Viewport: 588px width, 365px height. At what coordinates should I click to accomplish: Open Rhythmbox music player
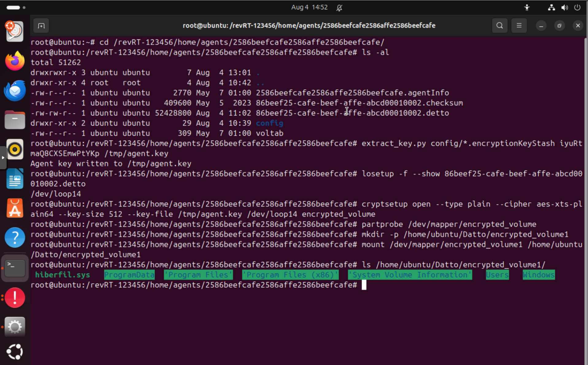coord(14,149)
